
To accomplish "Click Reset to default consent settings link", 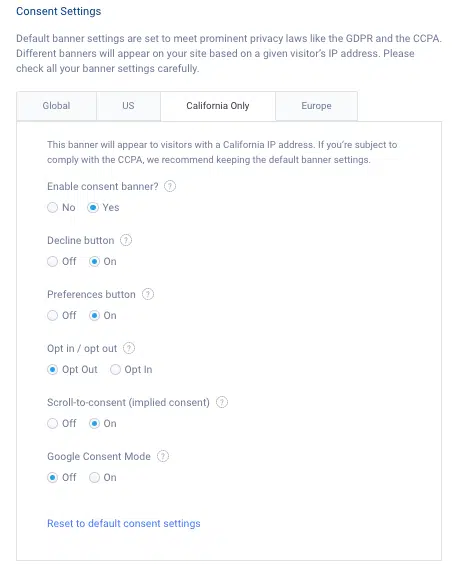I will click(x=124, y=523).
